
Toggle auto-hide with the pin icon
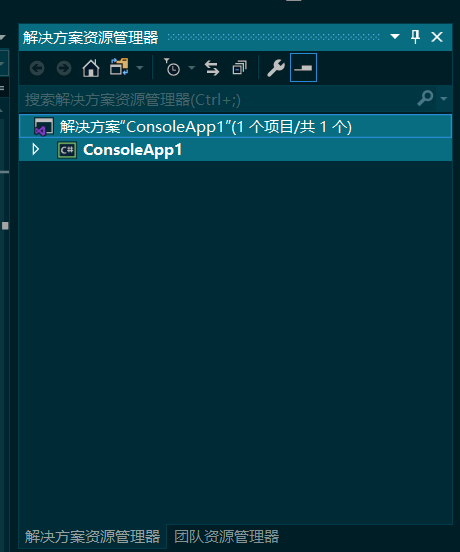415,37
